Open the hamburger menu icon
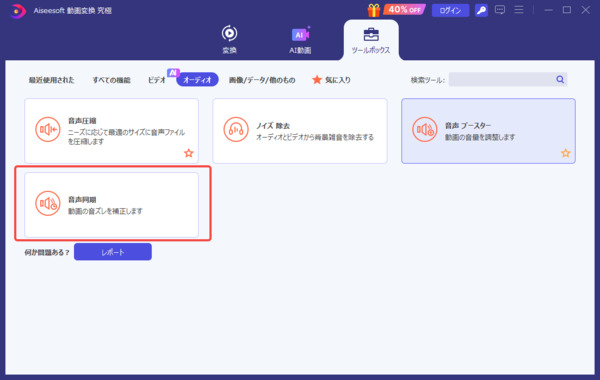The height and width of the screenshot is (380, 600). 519,10
